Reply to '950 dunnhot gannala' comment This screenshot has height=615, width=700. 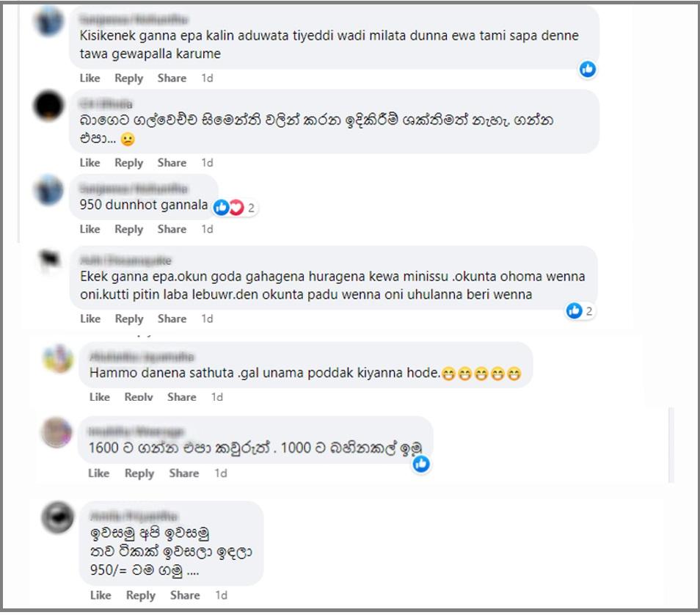128,229
